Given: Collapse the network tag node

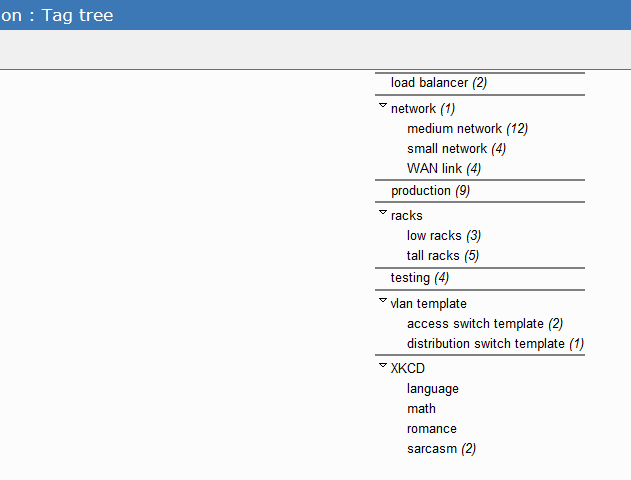Looking at the screenshot, I should tap(383, 105).
